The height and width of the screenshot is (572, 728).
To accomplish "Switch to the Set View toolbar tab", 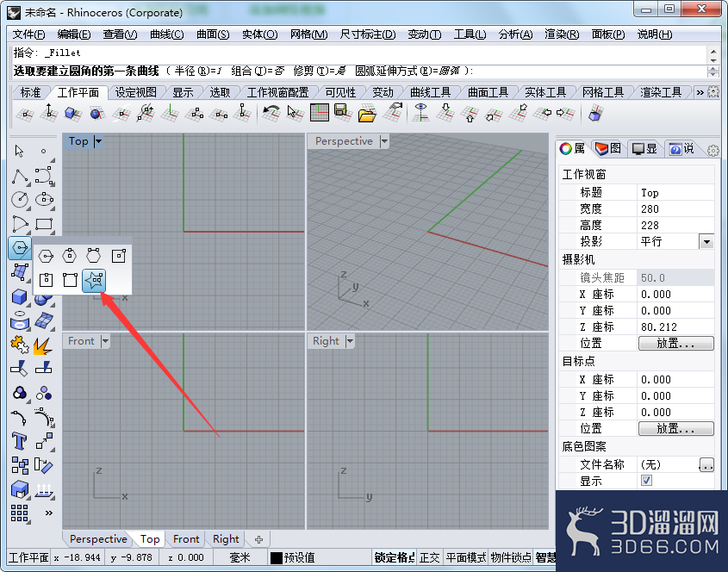I will click(135, 92).
